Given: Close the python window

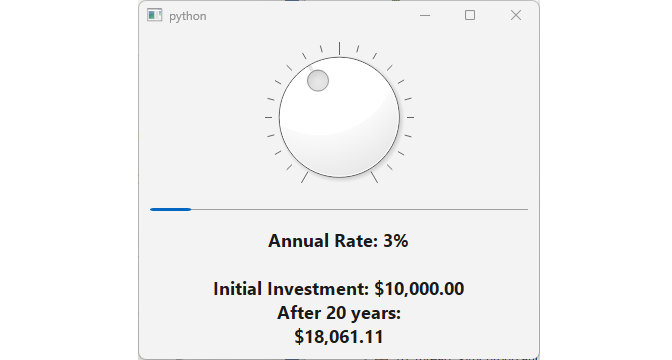Looking at the screenshot, I should point(516,15).
